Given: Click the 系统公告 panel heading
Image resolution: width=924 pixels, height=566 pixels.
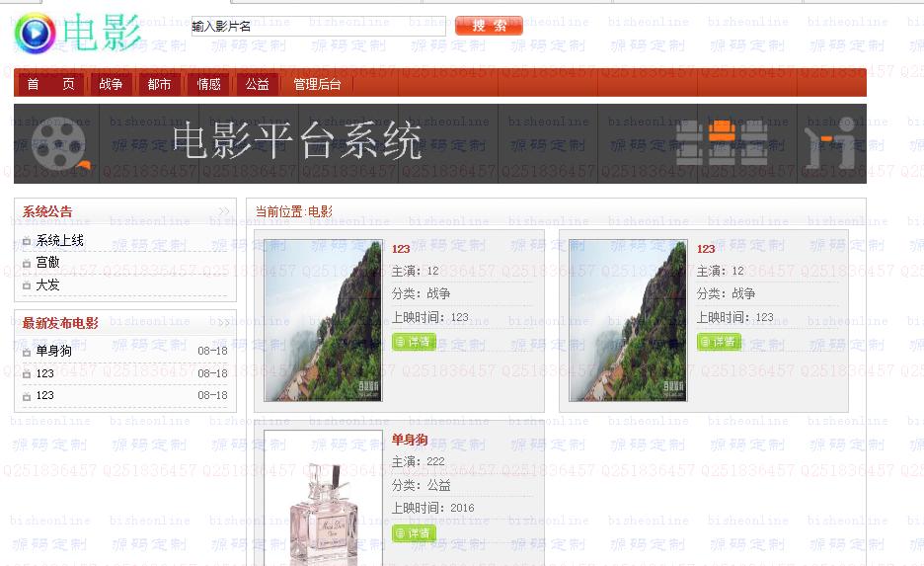Looking at the screenshot, I should pyautogui.click(x=47, y=211).
